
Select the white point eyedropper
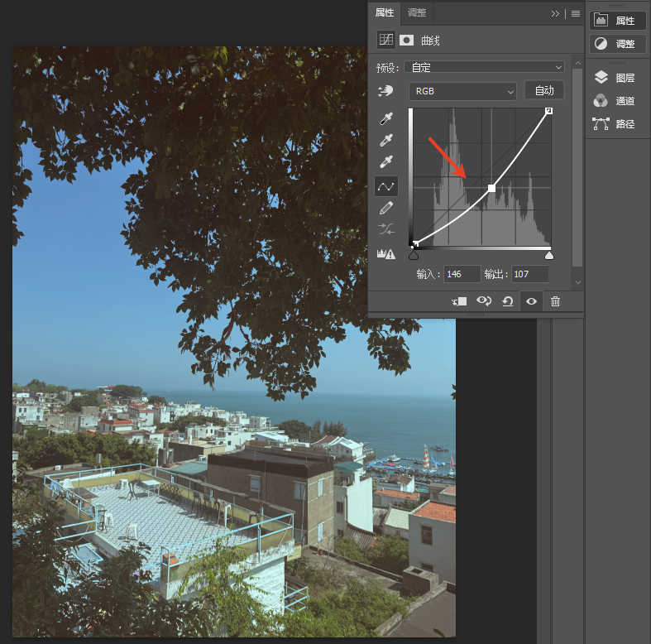click(x=386, y=161)
